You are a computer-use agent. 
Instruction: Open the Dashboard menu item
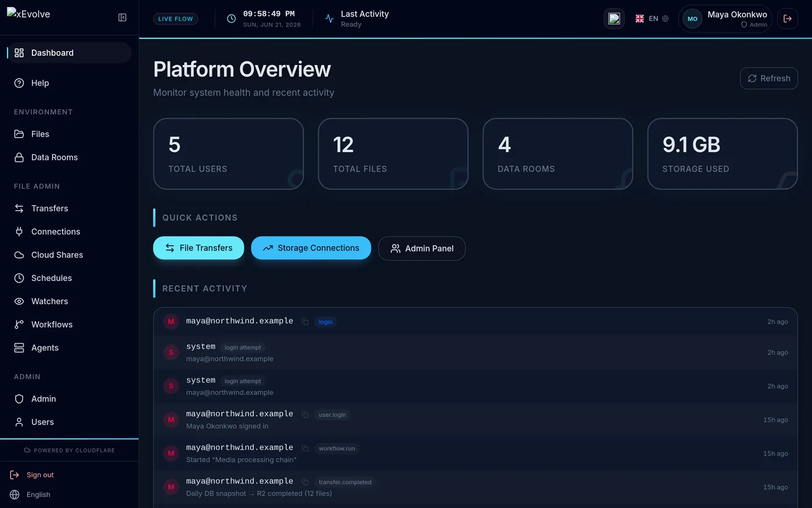[x=70, y=53]
